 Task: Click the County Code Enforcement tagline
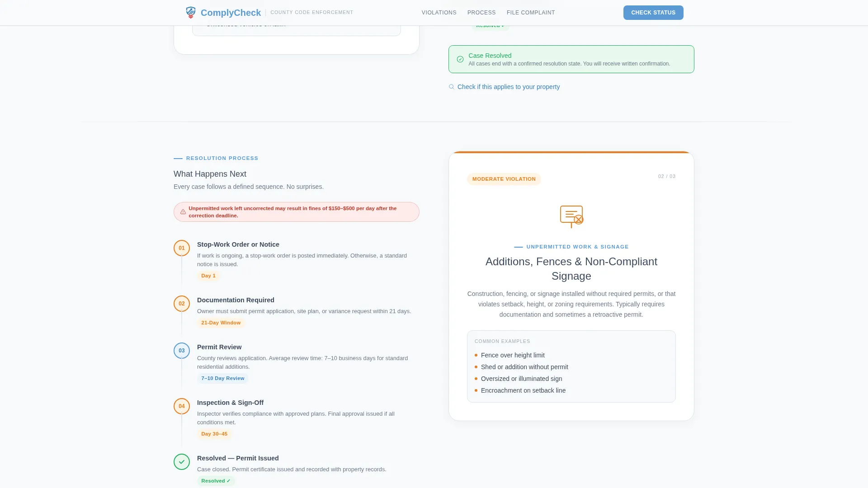tap(312, 13)
